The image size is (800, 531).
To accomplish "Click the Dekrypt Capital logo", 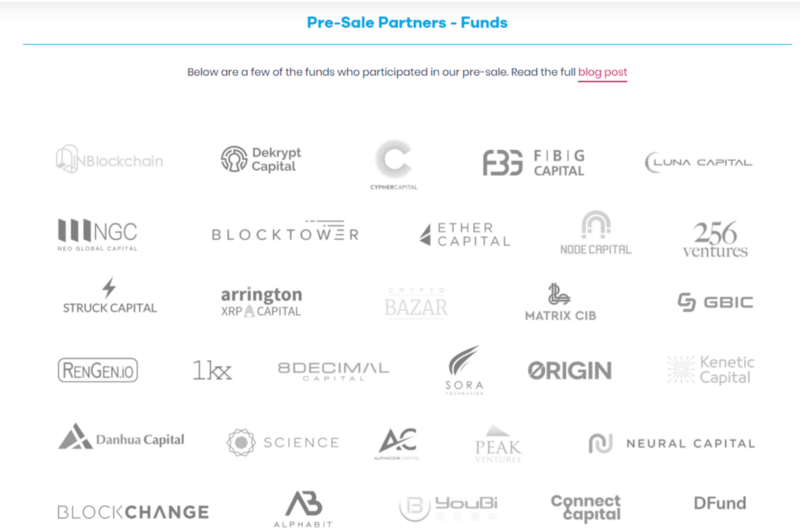I will click(x=261, y=159).
